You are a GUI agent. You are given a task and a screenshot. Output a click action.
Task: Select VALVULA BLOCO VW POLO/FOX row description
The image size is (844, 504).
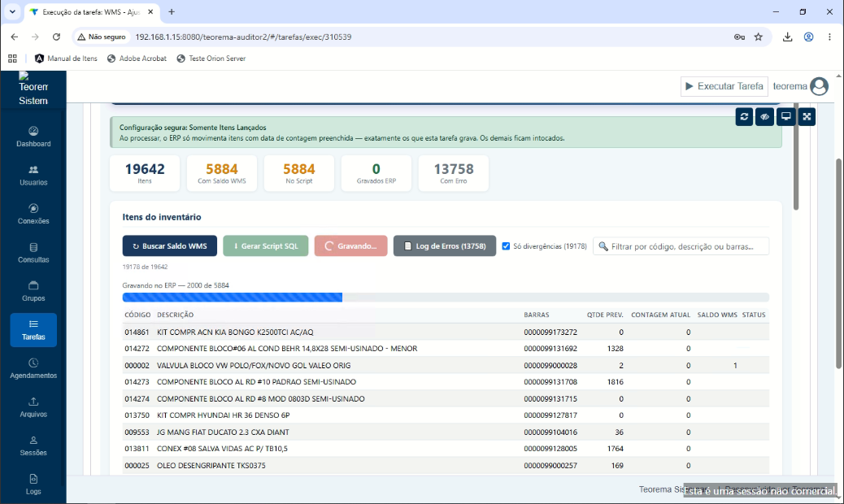[x=254, y=365]
